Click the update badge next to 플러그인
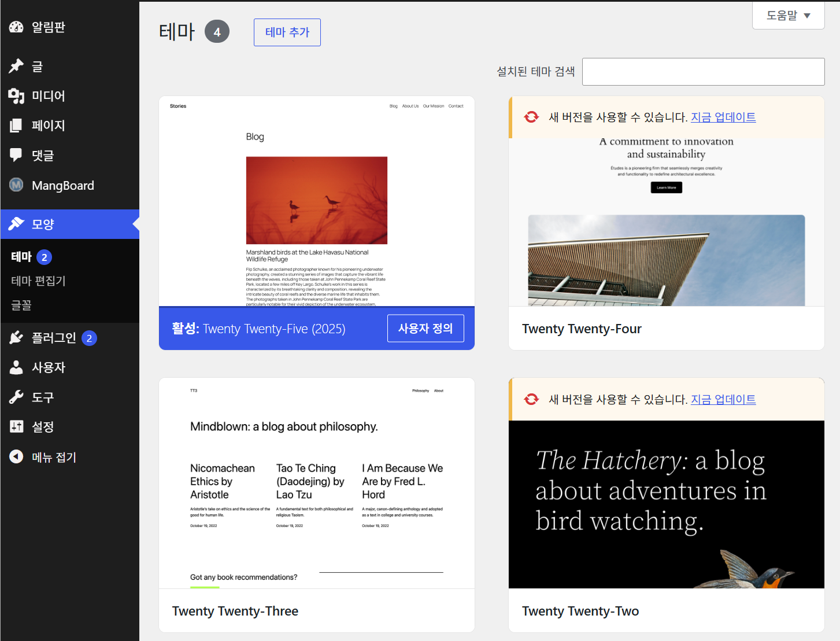840x641 pixels. 89,338
